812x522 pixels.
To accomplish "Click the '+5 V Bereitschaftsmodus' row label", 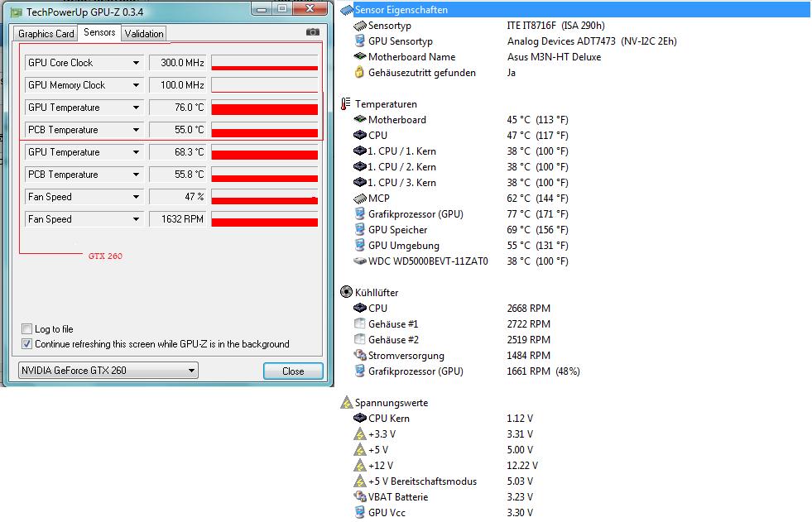I will pos(422,481).
